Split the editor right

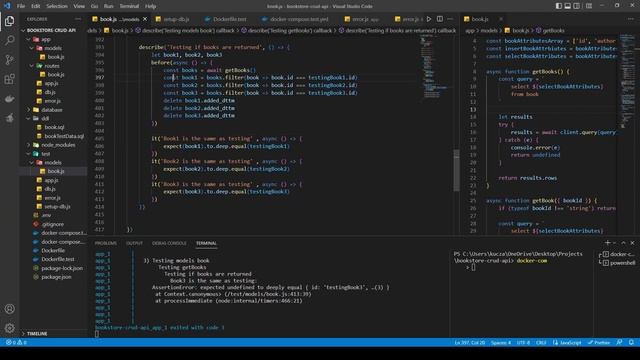click(440, 19)
